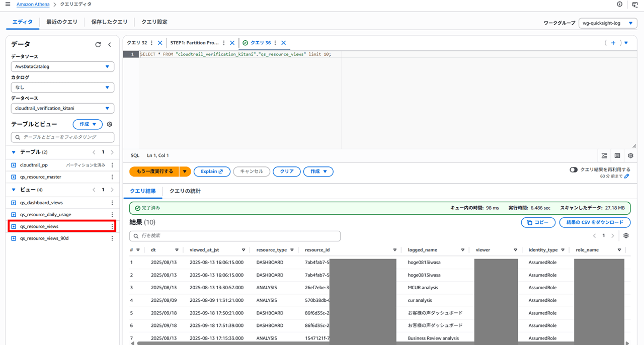This screenshot has width=644, height=345.
Task: Open the ワークグループ dropdown
Action: tap(608, 23)
